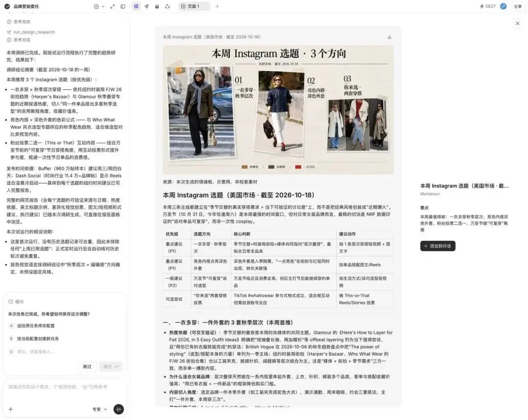
Task: Click table cell 万圣节"可复穿"派对造型
Action: pyautogui.click(x=211, y=282)
